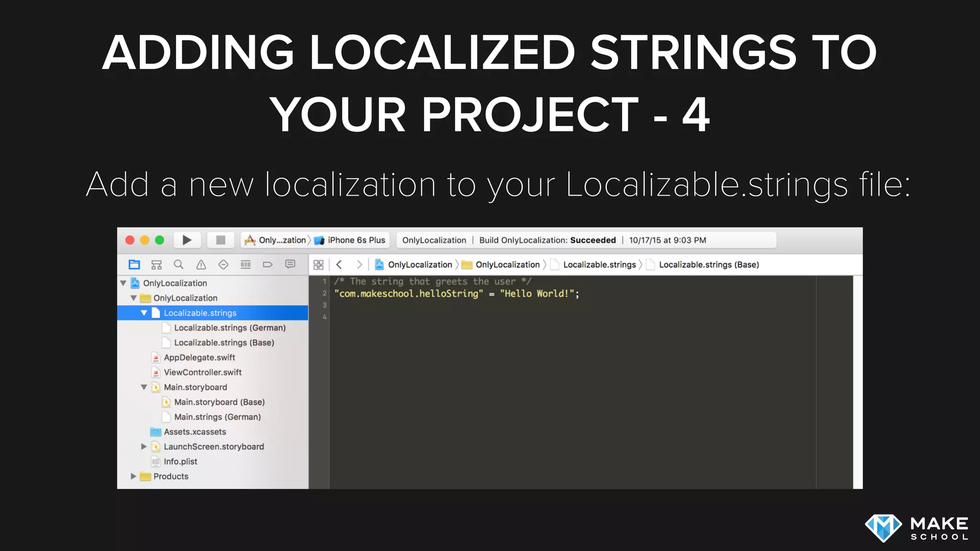Open the Test navigator
Image resolution: width=980 pixels, height=551 pixels.
(223, 264)
